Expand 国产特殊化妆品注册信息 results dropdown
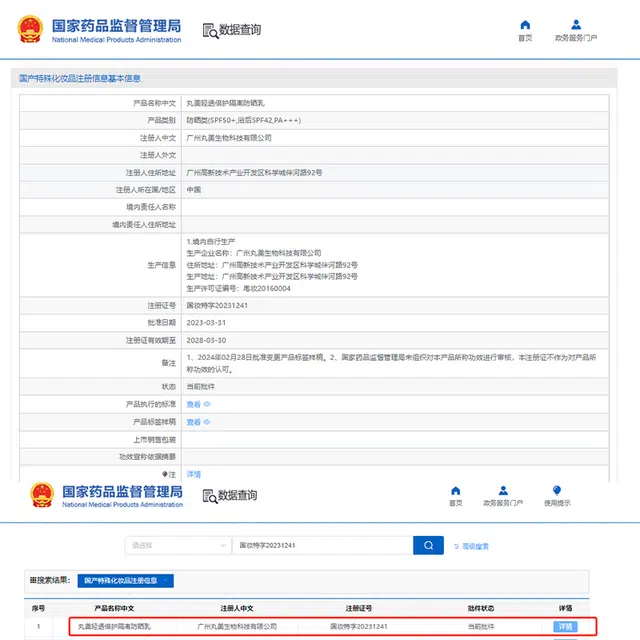This screenshot has height=640, width=640. coord(124,580)
